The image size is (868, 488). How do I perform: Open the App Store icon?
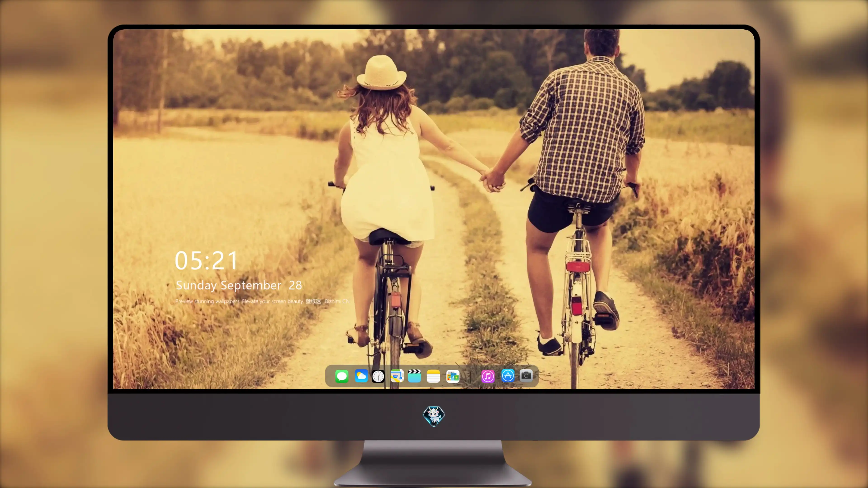tap(508, 375)
